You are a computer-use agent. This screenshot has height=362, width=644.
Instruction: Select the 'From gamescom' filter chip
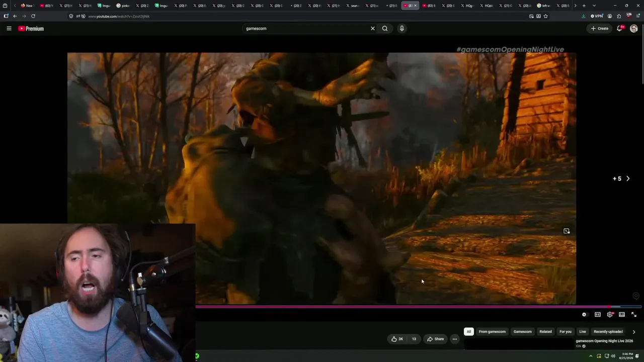(x=492, y=332)
